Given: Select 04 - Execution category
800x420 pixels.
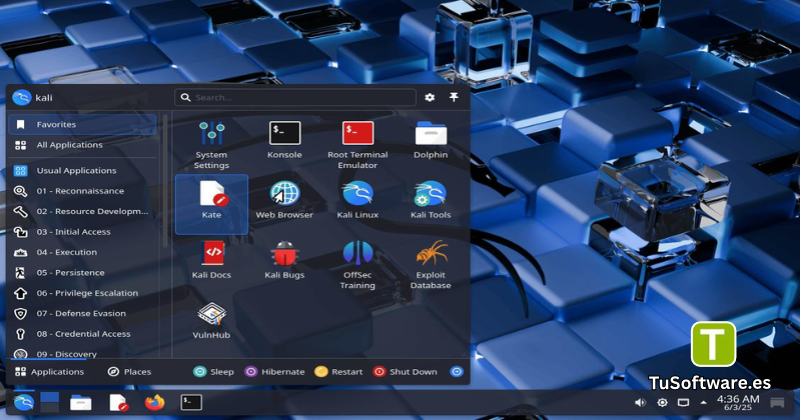Looking at the screenshot, I should 82,252.
